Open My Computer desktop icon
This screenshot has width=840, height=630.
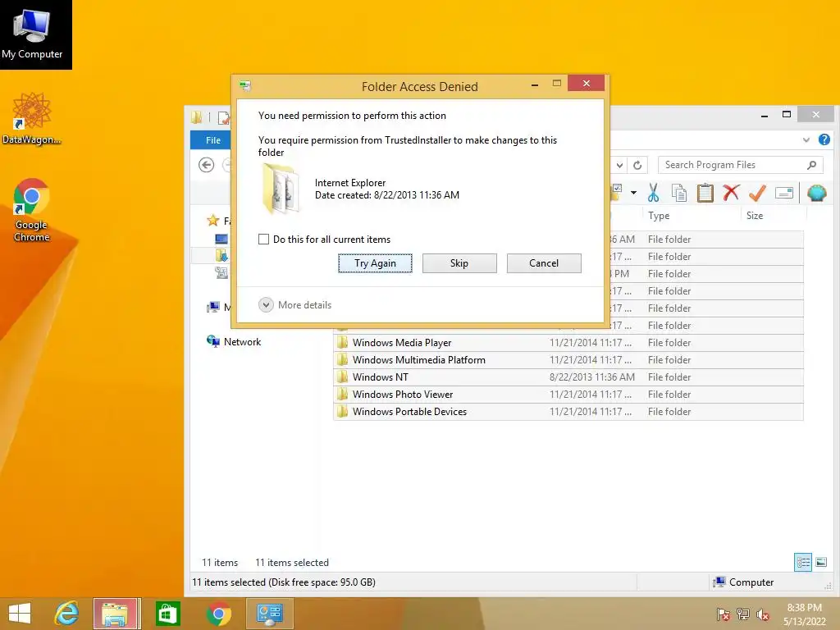[32, 34]
